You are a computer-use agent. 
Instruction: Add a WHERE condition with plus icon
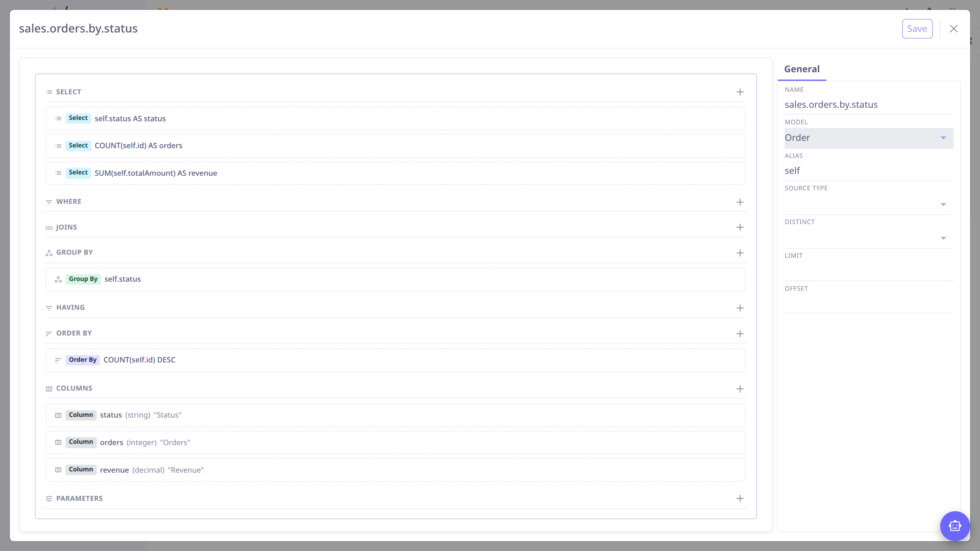click(x=740, y=202)
